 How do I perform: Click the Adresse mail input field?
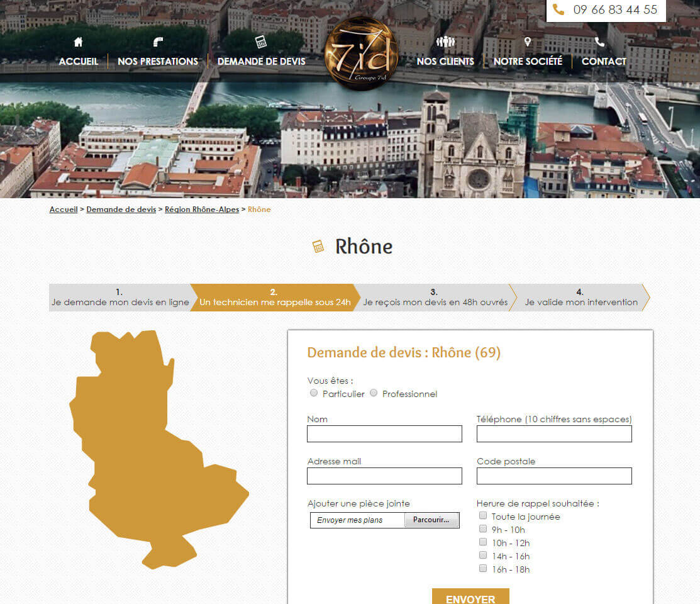384,476
